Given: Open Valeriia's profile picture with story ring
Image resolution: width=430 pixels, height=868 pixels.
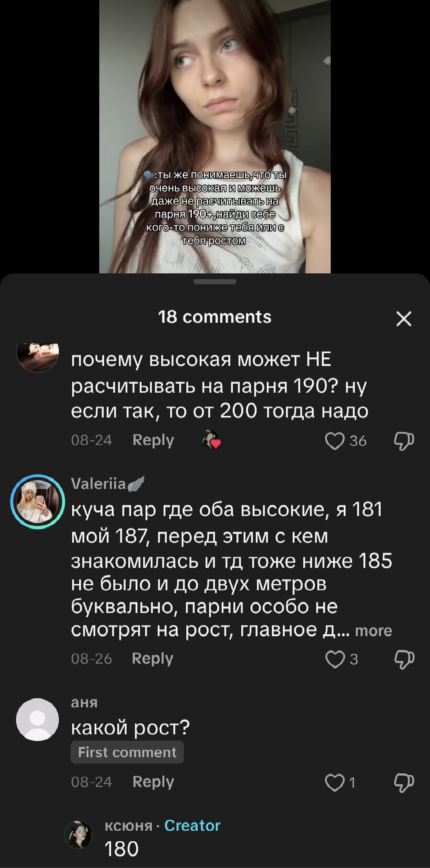Looking at the screenshot, I should click(38, 502).
